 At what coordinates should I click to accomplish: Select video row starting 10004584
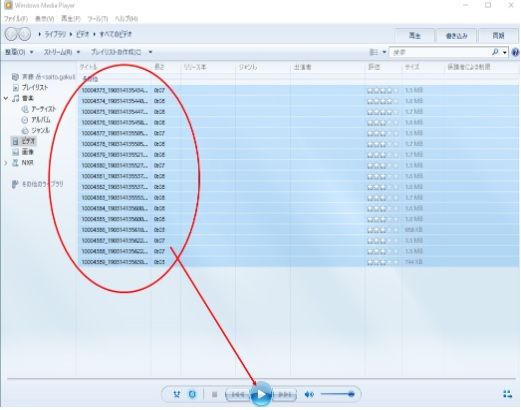click(x=298, y=208)
